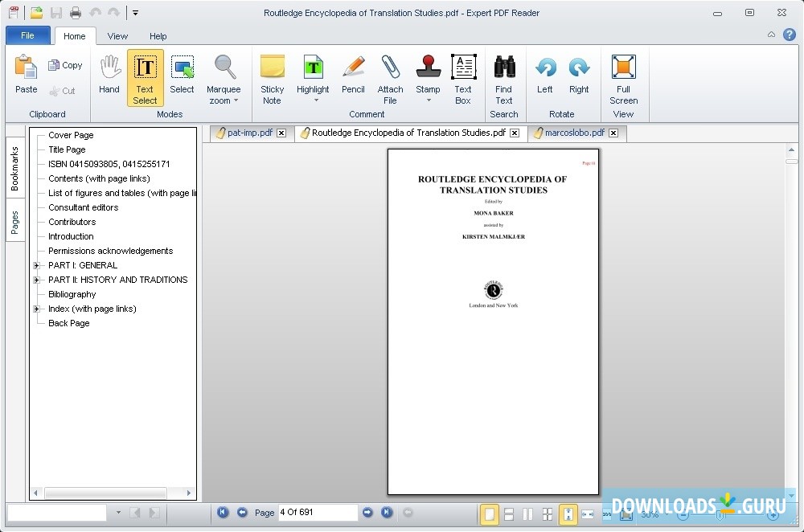This screenshot has width=804, height=532.
Task: Open the Pages side panel tab
Action: coord(14,223)
